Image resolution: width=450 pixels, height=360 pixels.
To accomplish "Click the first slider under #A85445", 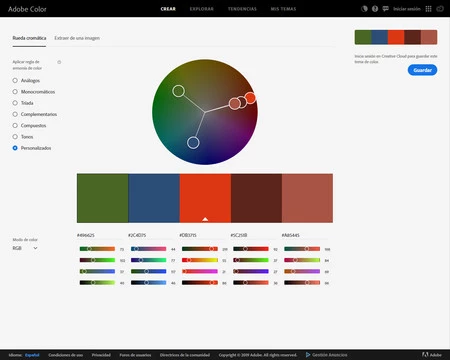I will point(302,249).
